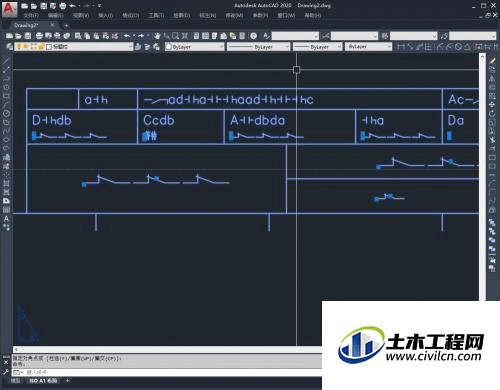This screenshot has height=390, width=500.
Task: Click the Text Style icon
Action: pyautogui.click(x=266, y=36)
